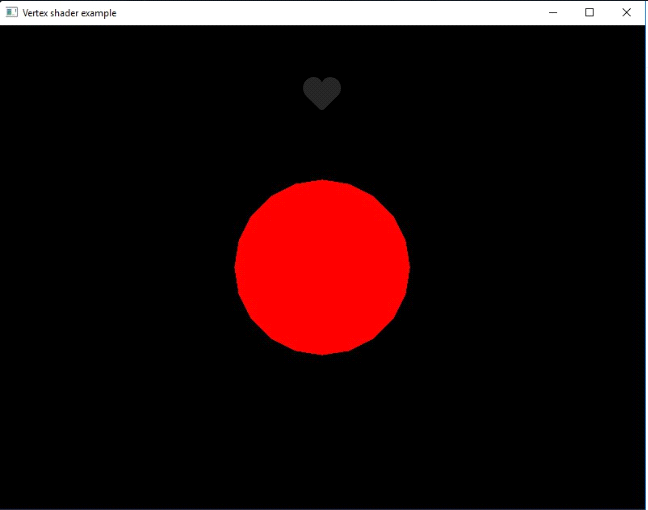Maximize the Vertex shader example window
648x510 pixels.
point(589,13)
